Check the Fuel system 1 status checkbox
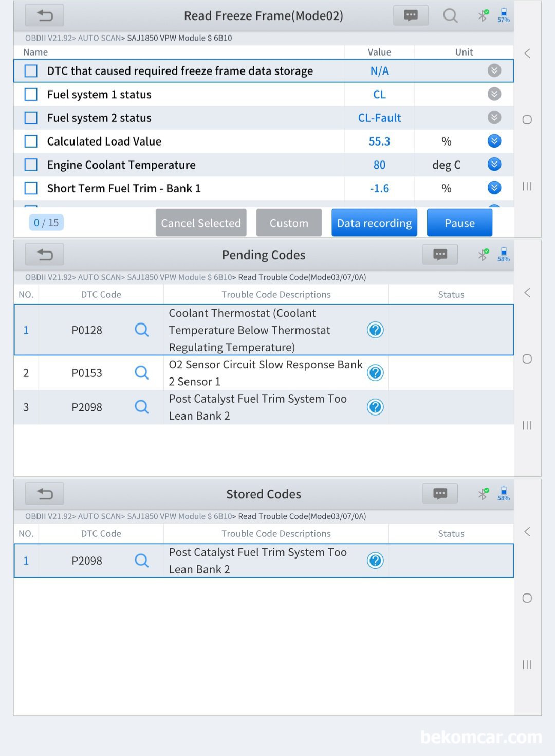 point(31,95)
